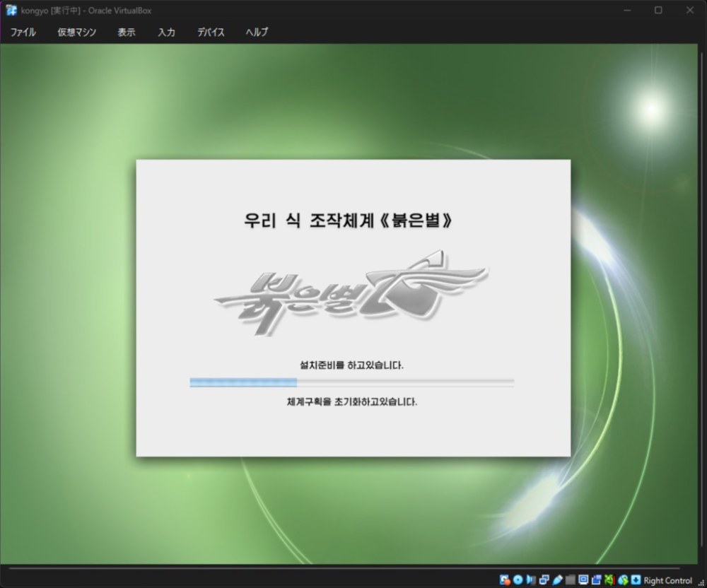
Task: Open the 表示 menu
Action: click(x=127, y=32)
